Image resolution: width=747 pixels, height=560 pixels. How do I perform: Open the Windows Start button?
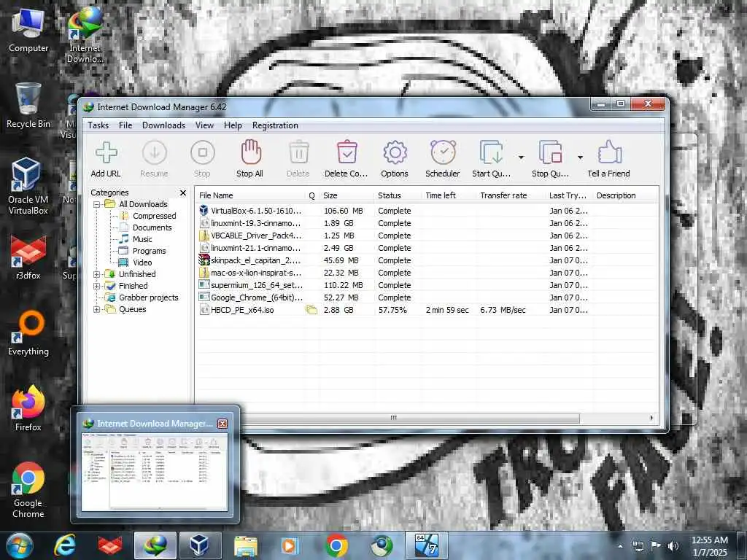coord(18,545)
